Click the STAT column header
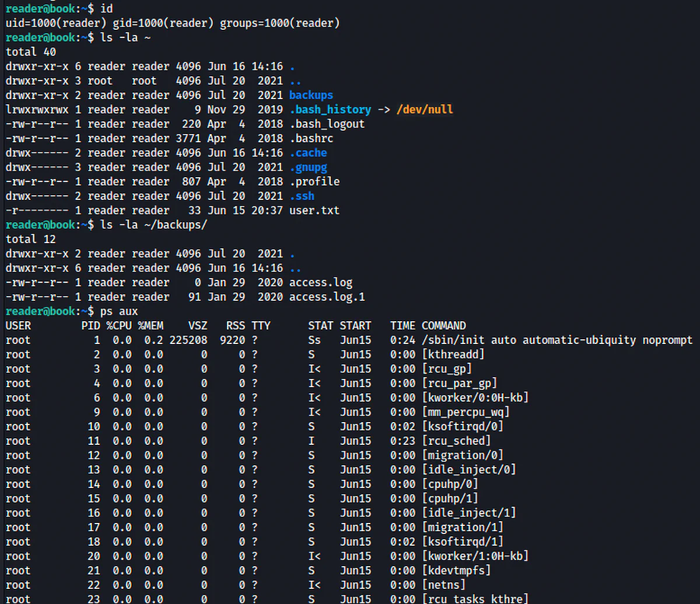 [x=321, y=326]
